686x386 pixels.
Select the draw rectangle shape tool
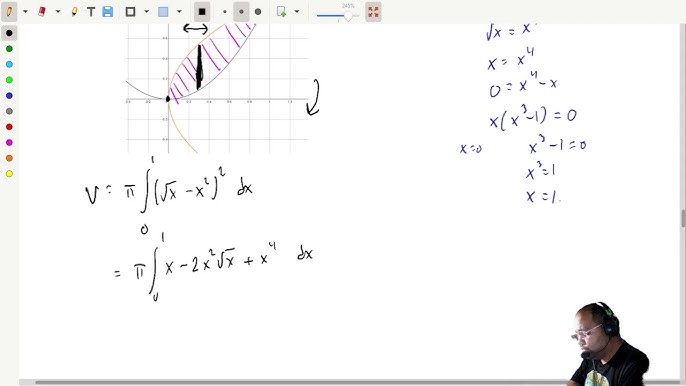click(130, 12)
